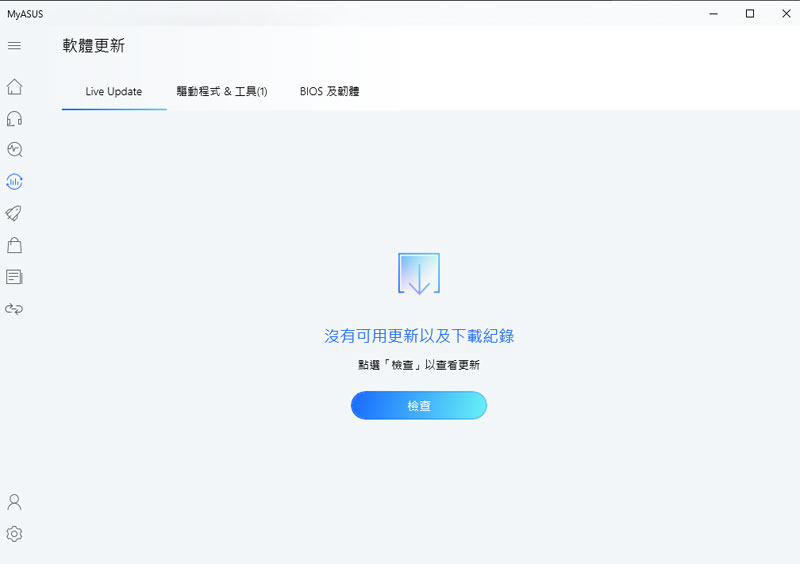Screen dimensions: 800x564
Task: Select the Software Update sidebar icon
Action: [x=14, y=181]
